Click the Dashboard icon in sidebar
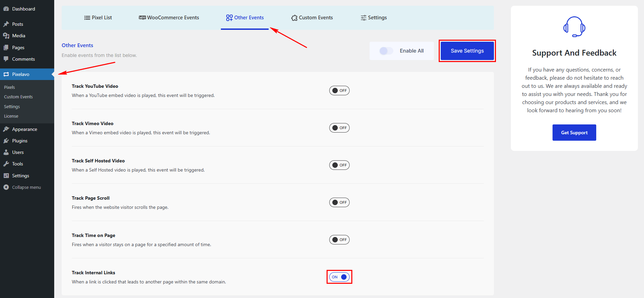 click(x=6, y=9)
